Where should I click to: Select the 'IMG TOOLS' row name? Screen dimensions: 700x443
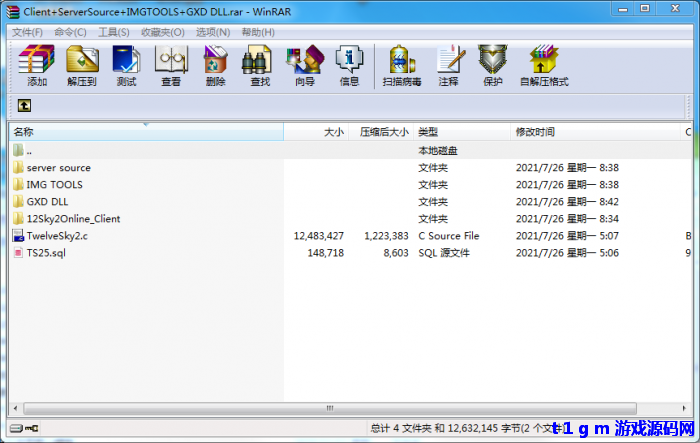[x=54, y=185]
